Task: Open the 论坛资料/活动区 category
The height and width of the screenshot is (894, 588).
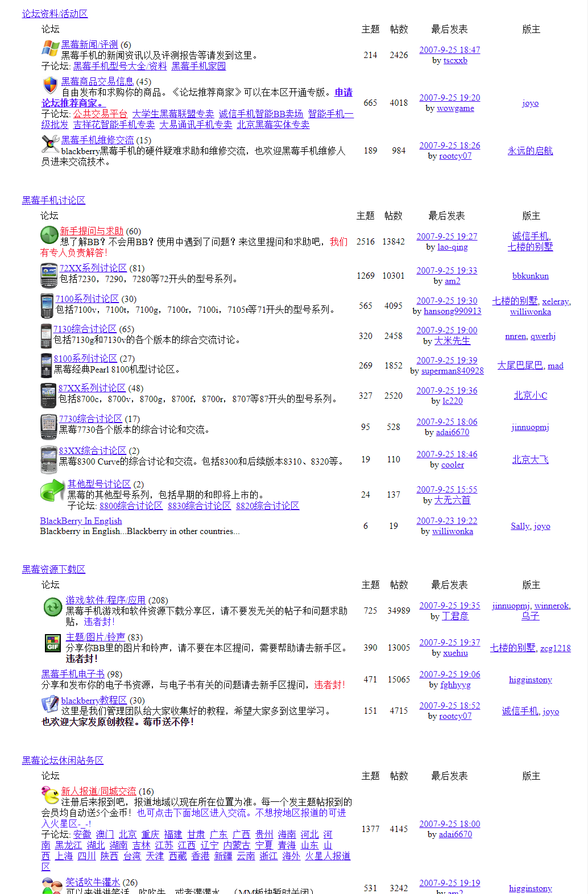Action: pyautogui.click(x=55, y=14)
